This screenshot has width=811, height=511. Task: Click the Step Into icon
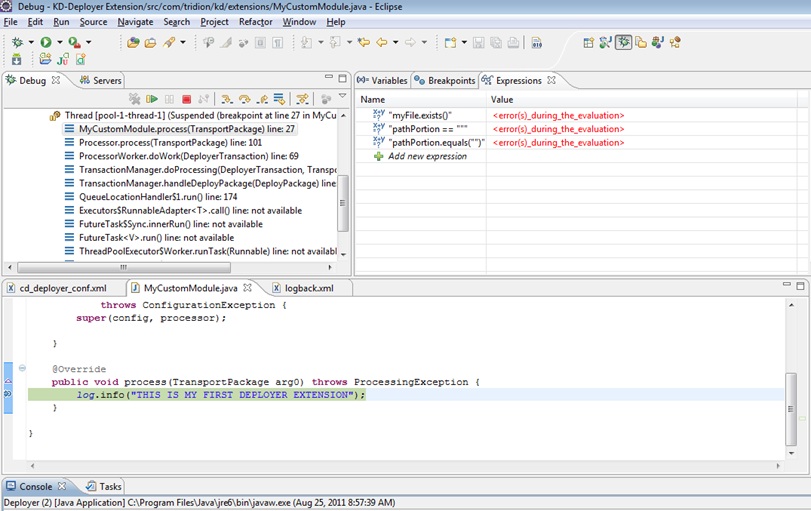tap(227, 99)
